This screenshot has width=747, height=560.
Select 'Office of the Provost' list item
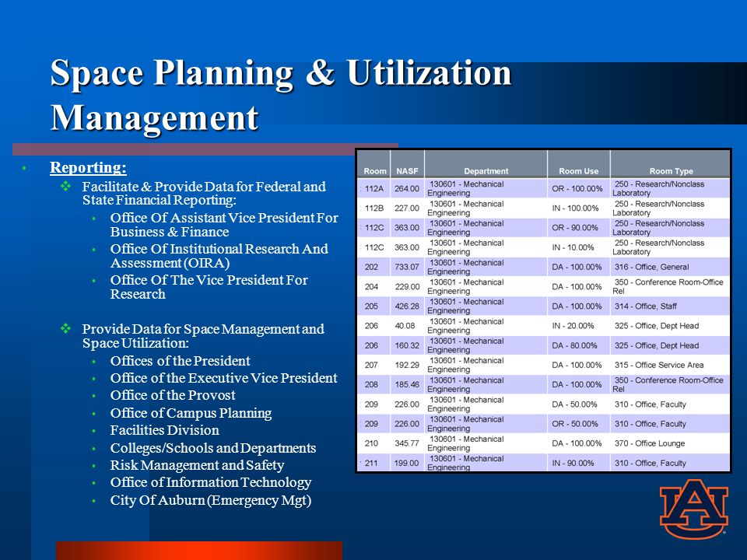pyautogui.click(x=173, y=395)
